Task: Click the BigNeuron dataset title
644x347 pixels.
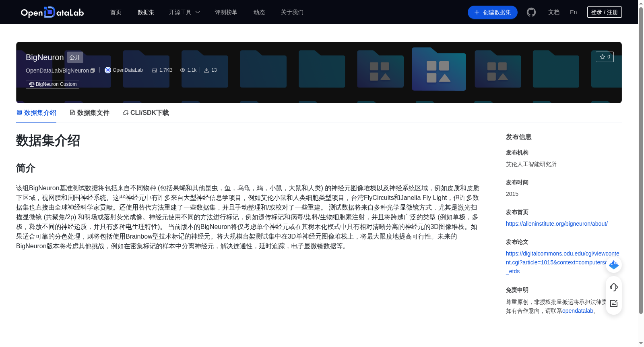Action: pos(45,57)
